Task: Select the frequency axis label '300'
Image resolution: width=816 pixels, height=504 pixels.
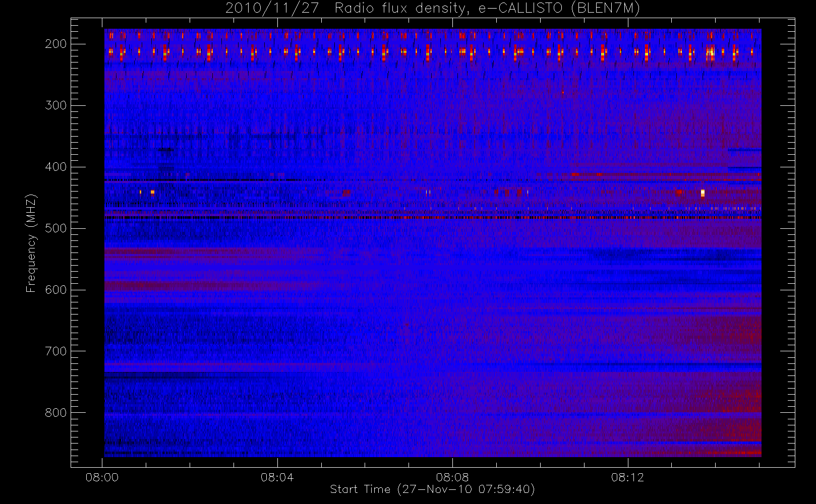Action: [x=55, y=105]
